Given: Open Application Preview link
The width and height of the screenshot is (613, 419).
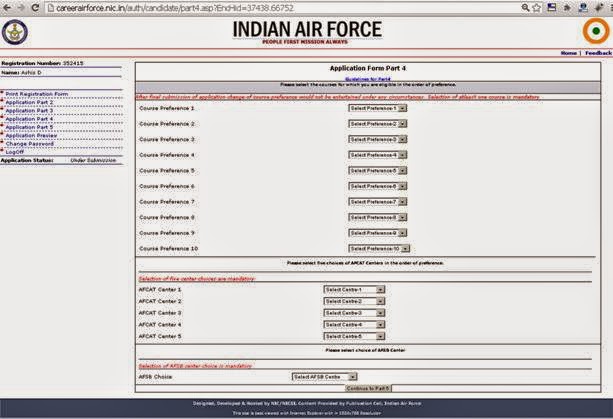Looking at the screenshot, I should (31, 136).
